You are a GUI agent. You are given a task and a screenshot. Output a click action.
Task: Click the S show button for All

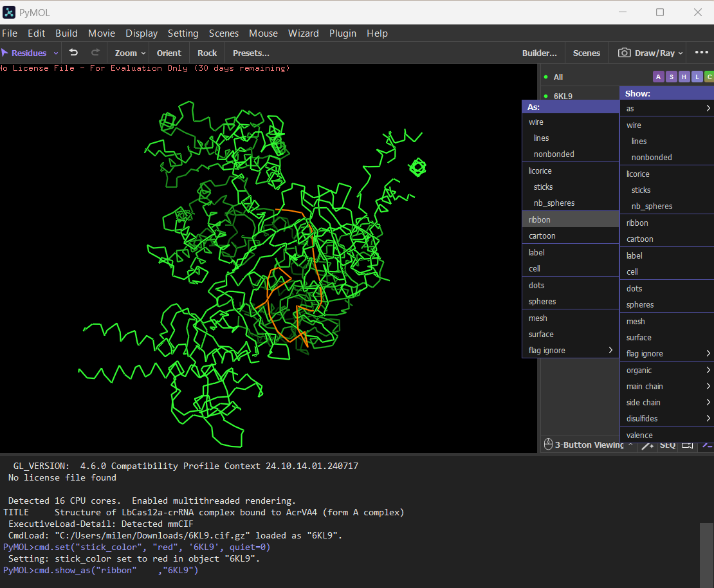671,77
